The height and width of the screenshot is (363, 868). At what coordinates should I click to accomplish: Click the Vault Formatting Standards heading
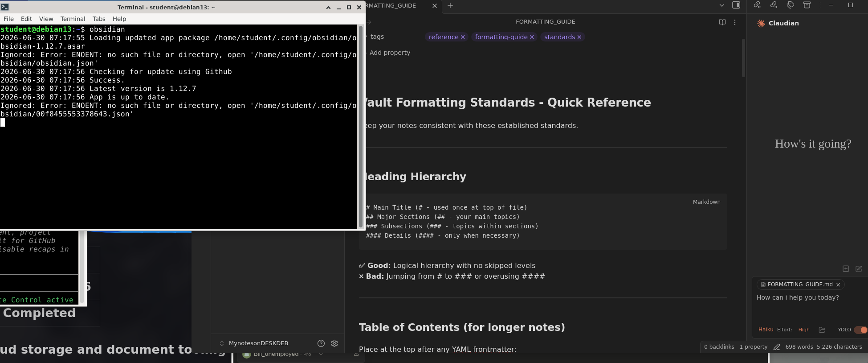508,103
